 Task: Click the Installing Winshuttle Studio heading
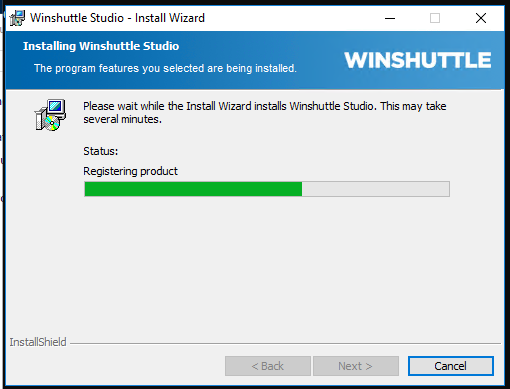click(101, 46)
